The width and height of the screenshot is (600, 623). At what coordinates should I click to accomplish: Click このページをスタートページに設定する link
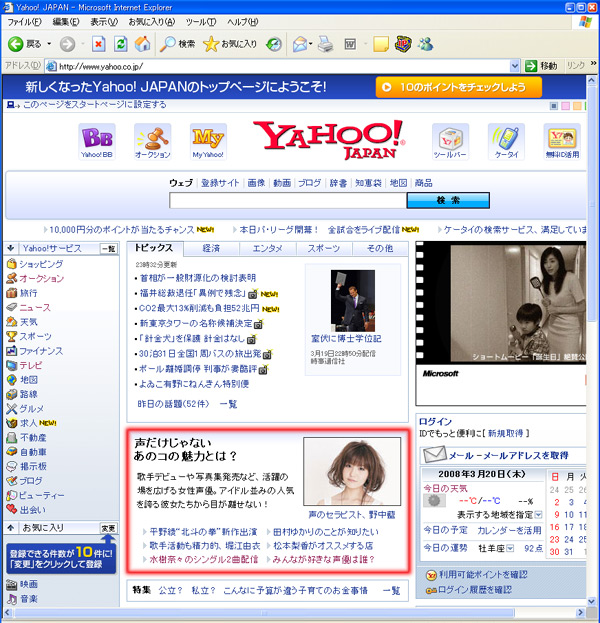click(95, 104)
